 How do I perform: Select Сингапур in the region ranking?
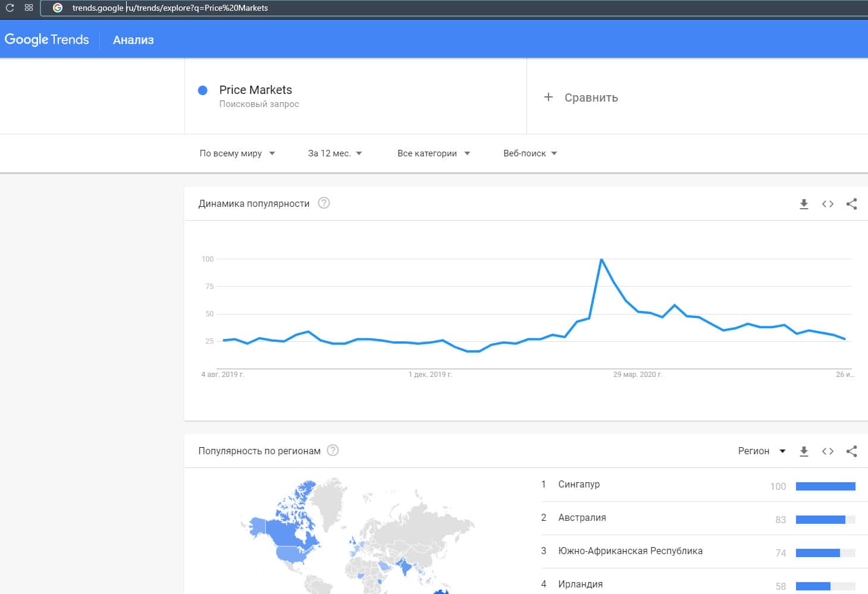(x=578, y=485)
